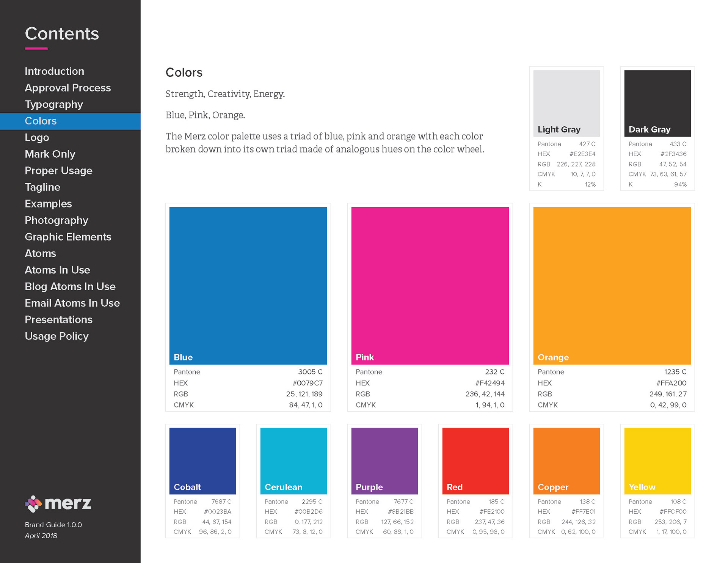
Task: Click the large Pink color swatch
Action: coord(430,285)
